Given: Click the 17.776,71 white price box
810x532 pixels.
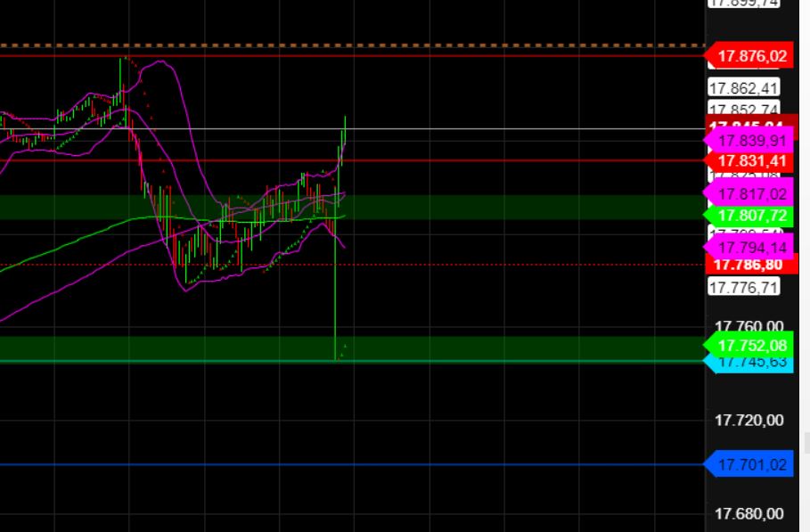Looking at the screenshot, I should 745,286.
